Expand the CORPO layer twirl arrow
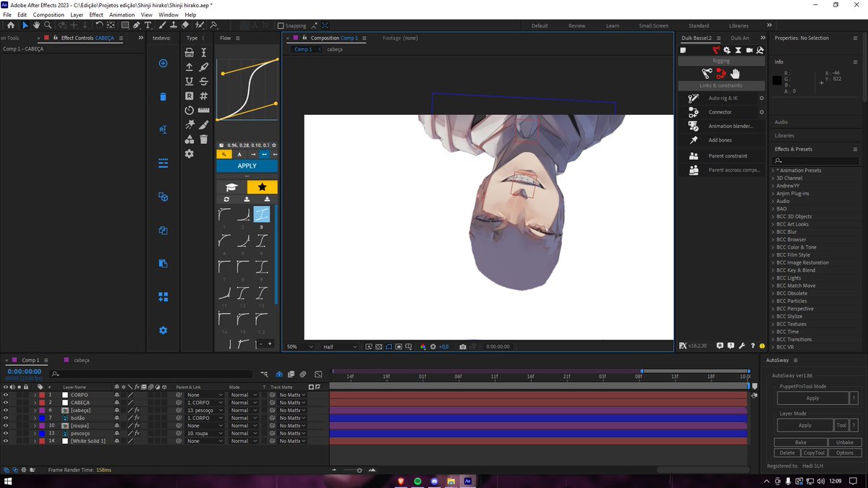 coord(35,395)
